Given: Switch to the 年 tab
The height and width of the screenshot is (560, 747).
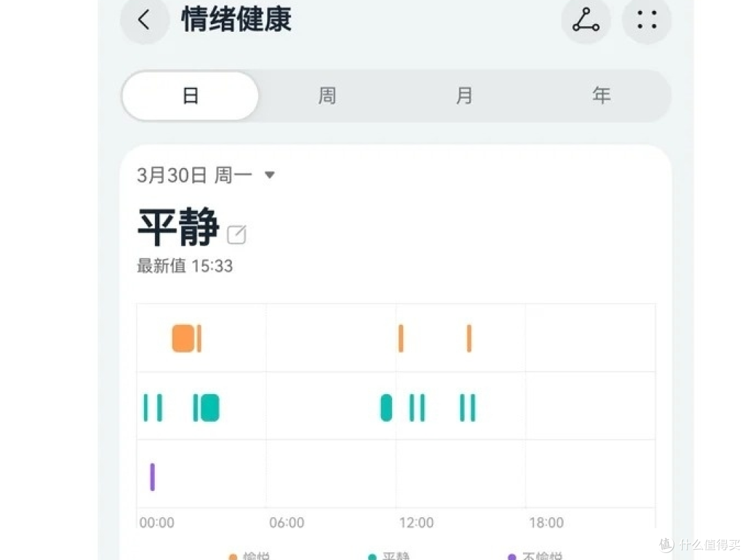Looking at the screenshot, I should pos(601,95).
